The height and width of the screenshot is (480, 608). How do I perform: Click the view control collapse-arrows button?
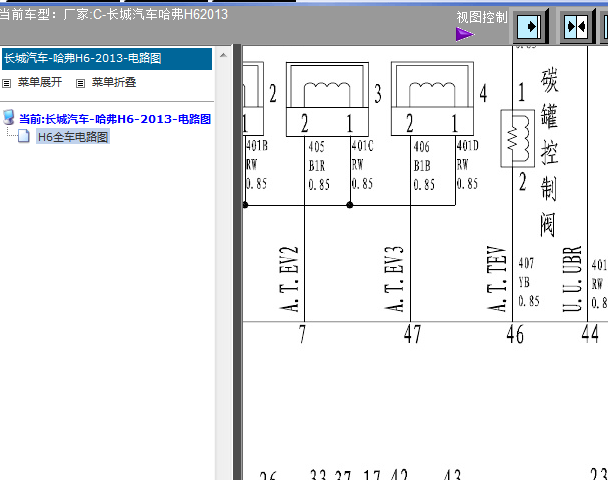[x=576, y=27]
